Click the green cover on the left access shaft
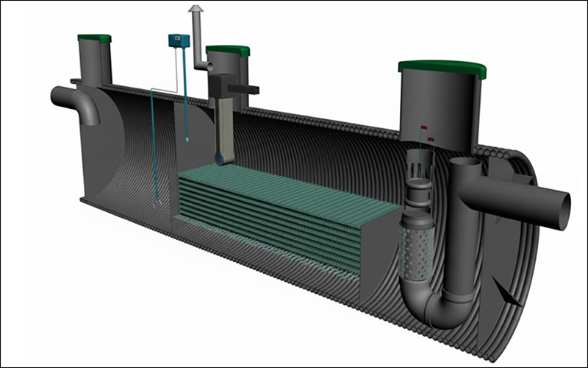 tap(95, 38)
